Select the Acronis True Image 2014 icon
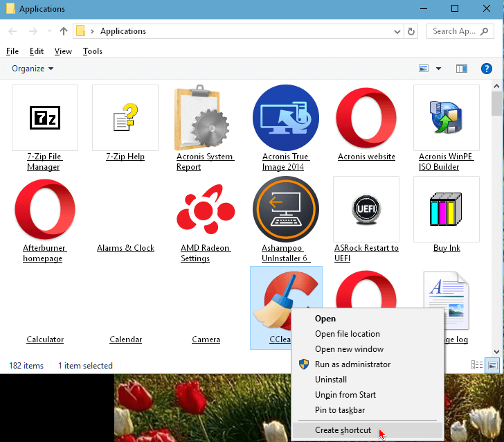The image size is (504, 442). point(286,118)
